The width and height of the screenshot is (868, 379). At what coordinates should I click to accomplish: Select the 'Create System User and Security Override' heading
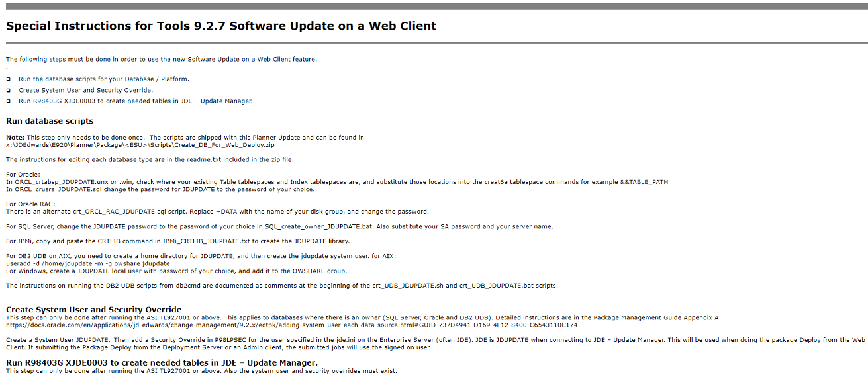tap(93, 310)
